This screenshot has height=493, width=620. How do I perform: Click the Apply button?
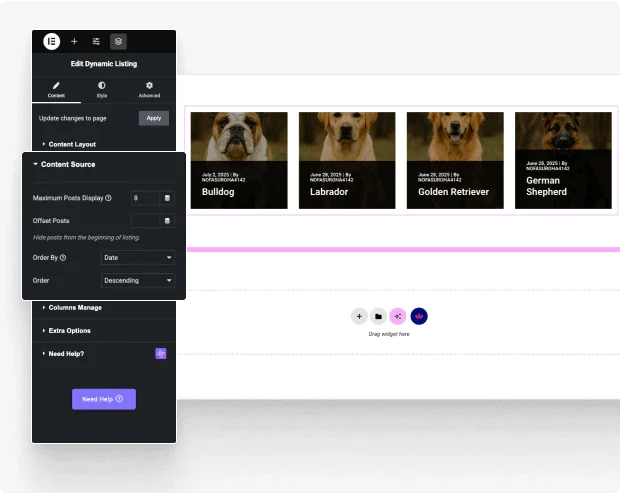coord(154,118)
